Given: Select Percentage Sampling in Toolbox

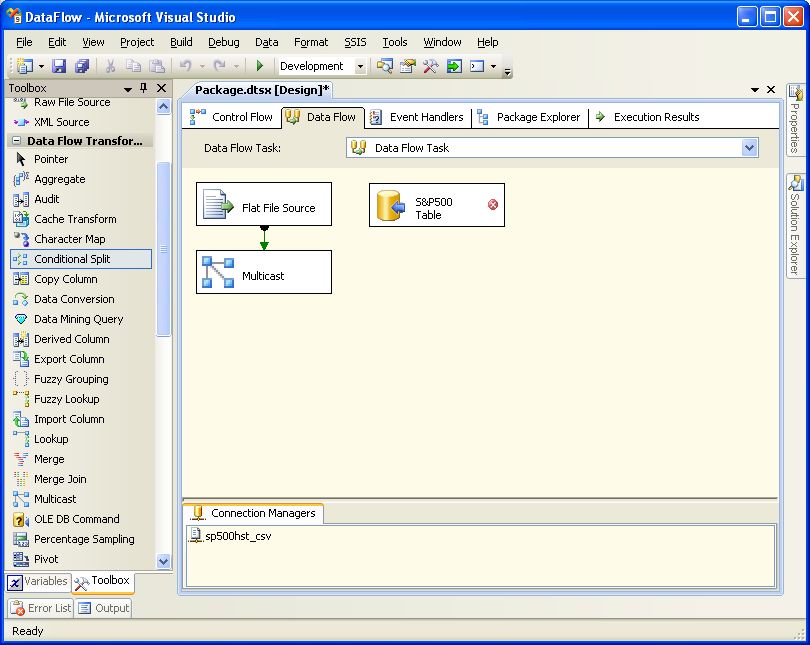Looking at the screenshot, I should [x=81, y=539].
